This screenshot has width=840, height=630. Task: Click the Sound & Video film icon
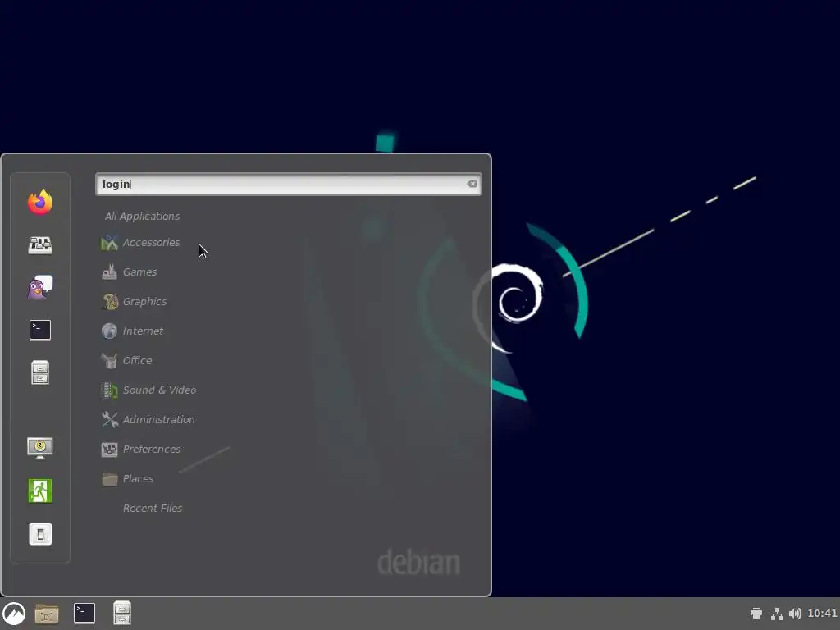(x=109, y=390)
